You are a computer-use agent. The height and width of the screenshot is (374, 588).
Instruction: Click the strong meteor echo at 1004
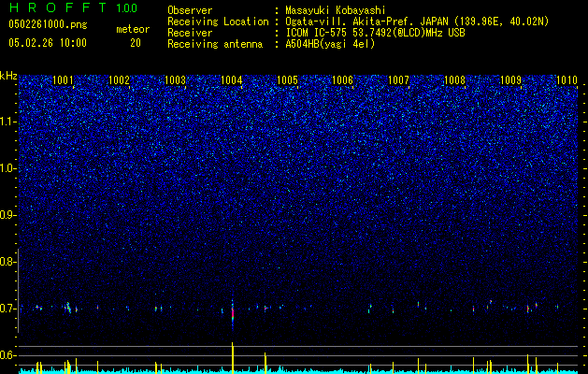(233, 314)
